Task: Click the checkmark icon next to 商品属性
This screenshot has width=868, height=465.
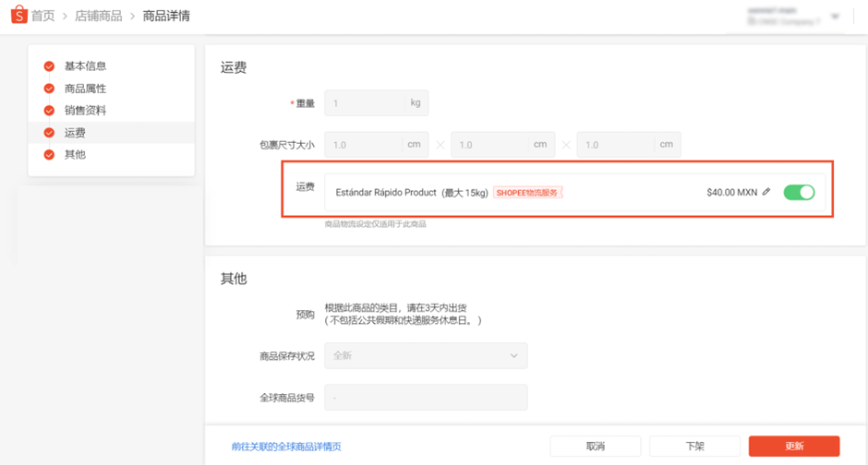Action: click(49, 89)
